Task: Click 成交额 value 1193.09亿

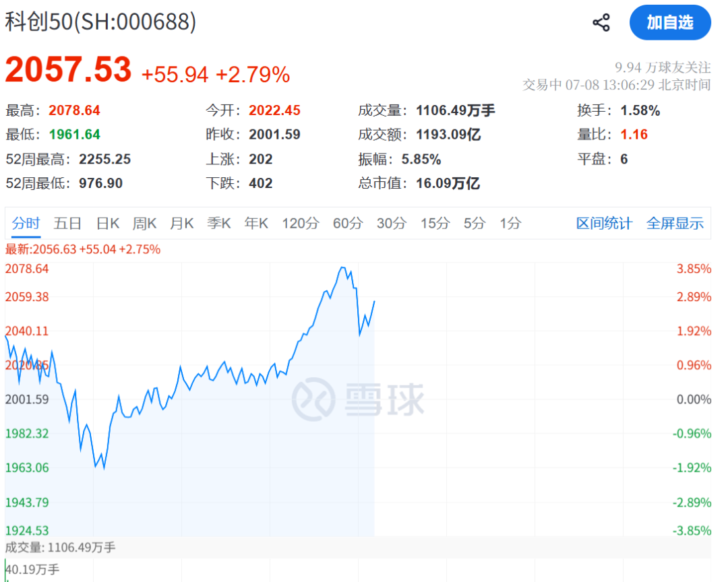Action: coord(448,135)
